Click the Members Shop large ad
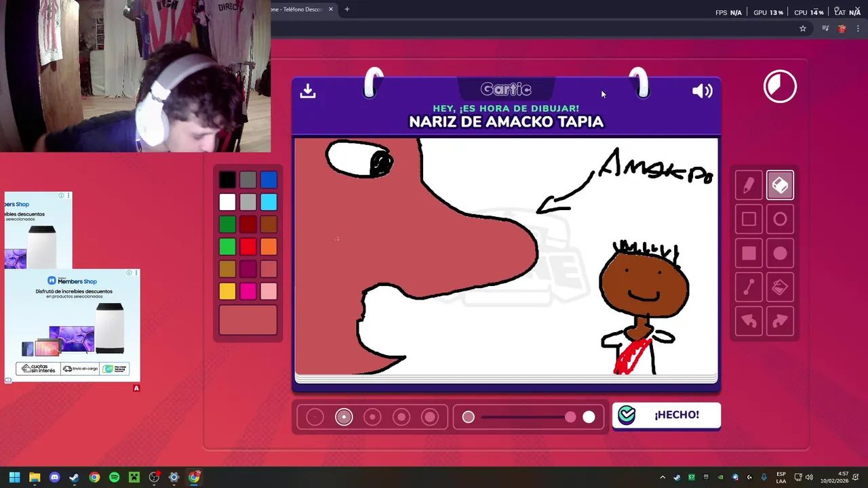The width and height of the screenshot is (868, 488). tap(72, 325)
